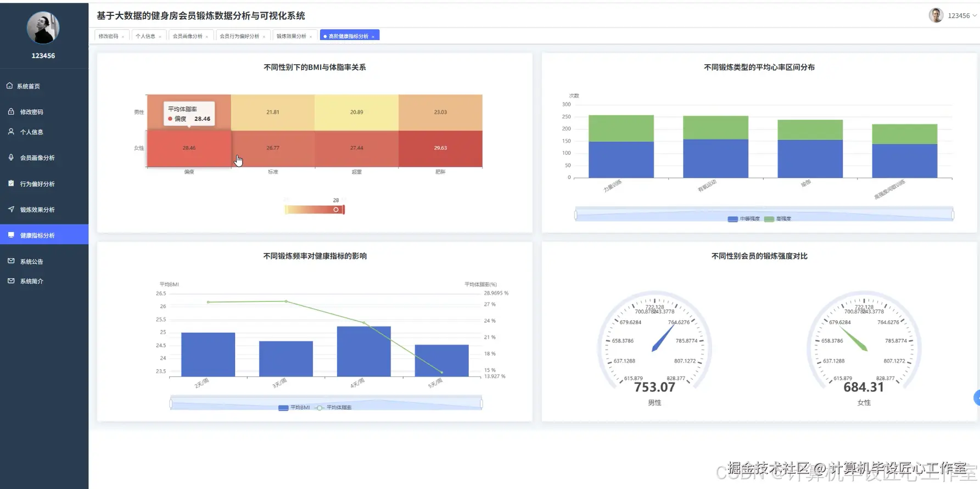Image resolution: width=980 pixels, height=489 pixels.
Task: Open 系统公告 sidebar menu item
Action: (x=44, y=261)
